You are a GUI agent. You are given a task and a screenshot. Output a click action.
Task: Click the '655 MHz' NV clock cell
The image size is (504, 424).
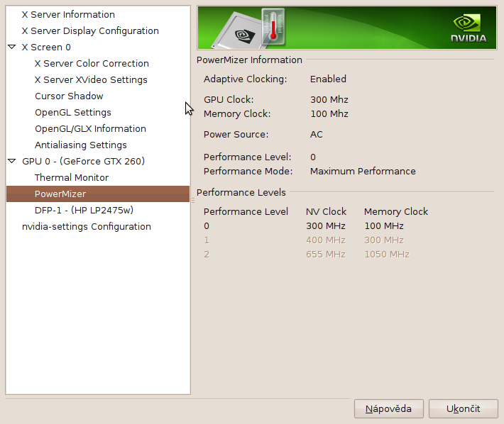tap(326, 255)
